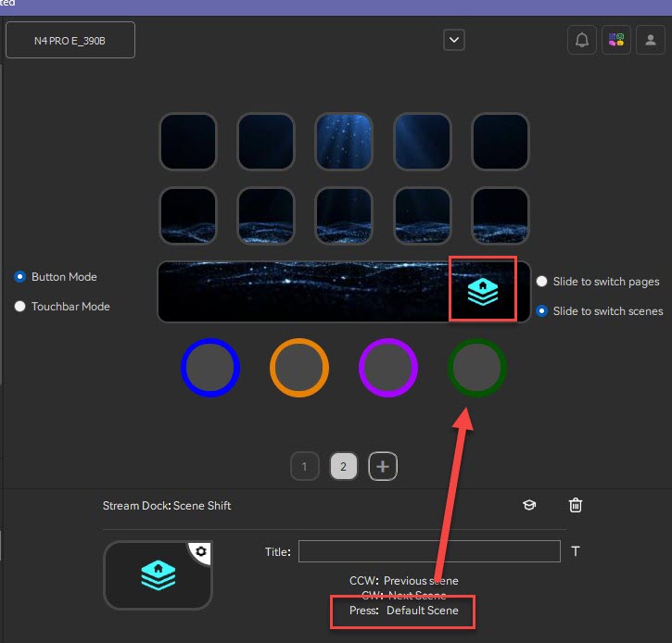Open the N4 PRO E_390B device selector

pos(70,40)
